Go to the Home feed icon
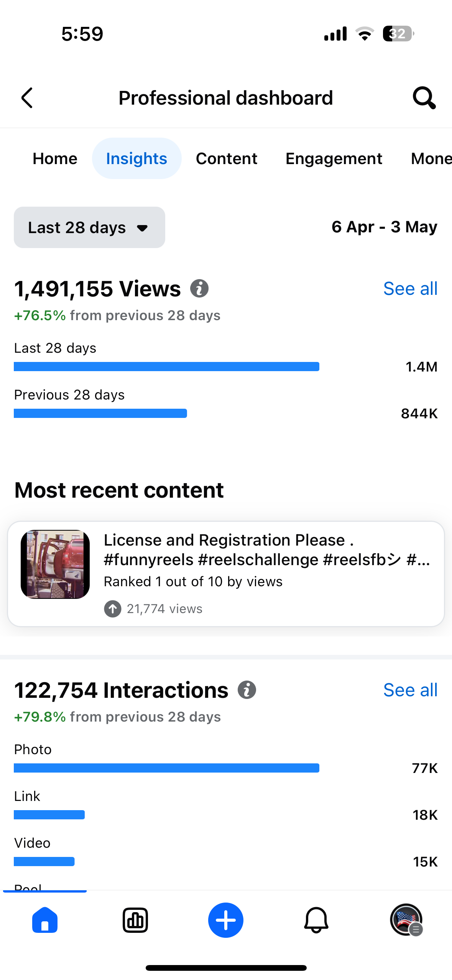The height and width of the screenshot is (980, 452). 45,920
